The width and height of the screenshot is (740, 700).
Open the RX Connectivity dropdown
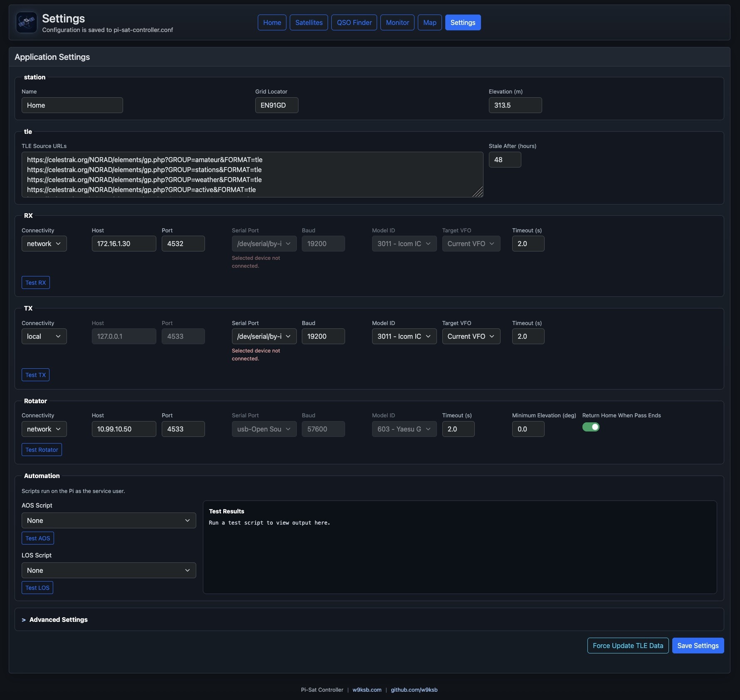click(x=44, y=244)
